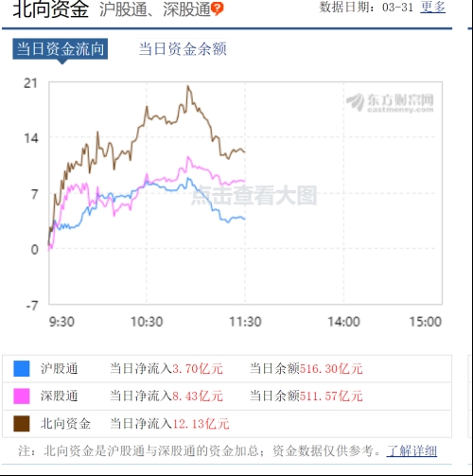473x476 pixels.
Task: Click the 点击查看大图 overlay on chart
Action: click(254, 195)
